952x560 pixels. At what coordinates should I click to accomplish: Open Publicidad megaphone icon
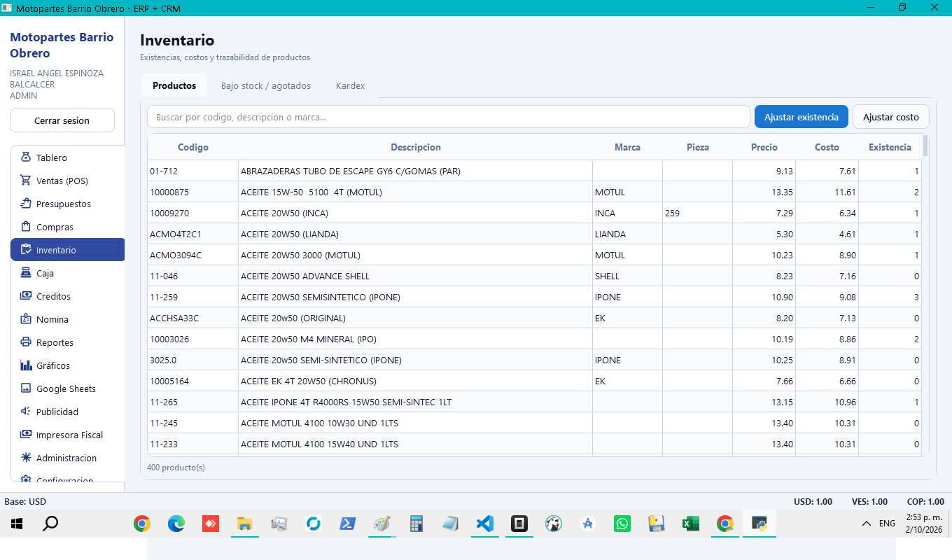26,412
